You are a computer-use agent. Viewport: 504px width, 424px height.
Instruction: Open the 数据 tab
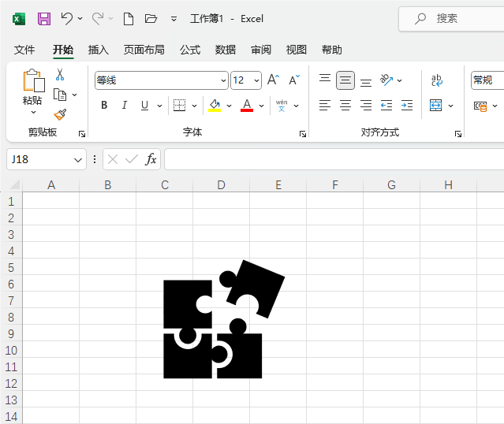click(226, 50)
